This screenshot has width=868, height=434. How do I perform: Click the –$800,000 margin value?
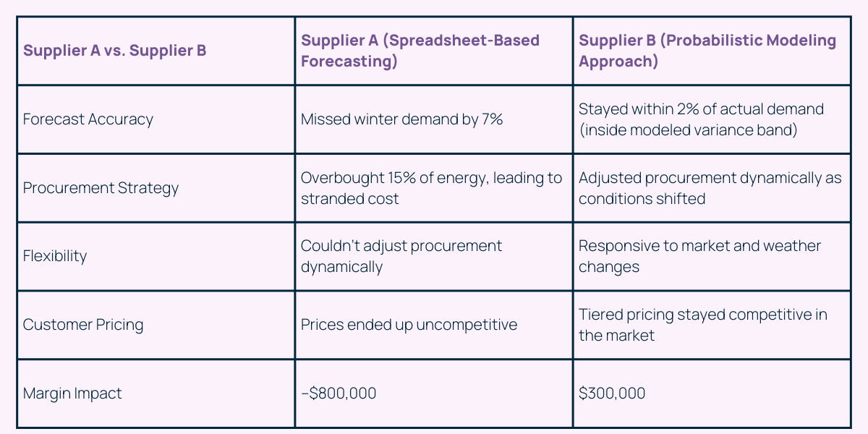click(339, 393)
